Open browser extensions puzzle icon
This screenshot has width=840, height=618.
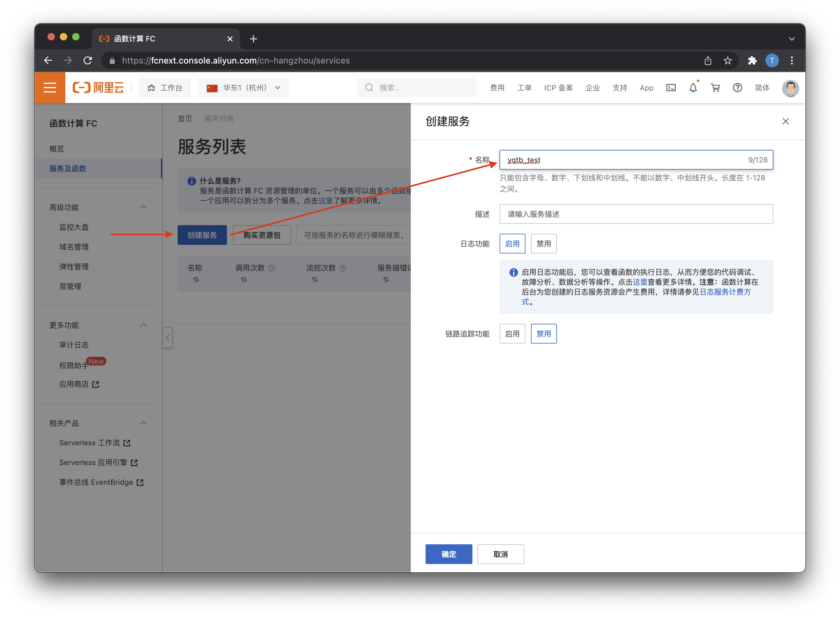[752, 60]
